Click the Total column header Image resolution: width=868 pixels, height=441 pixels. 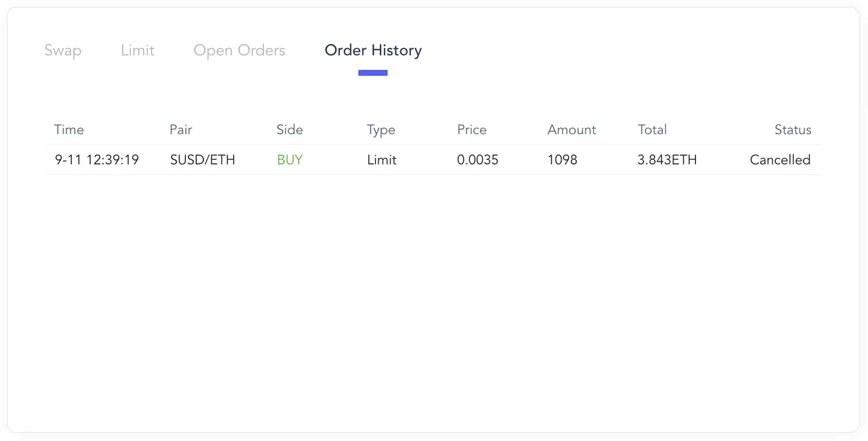(652, 130)
